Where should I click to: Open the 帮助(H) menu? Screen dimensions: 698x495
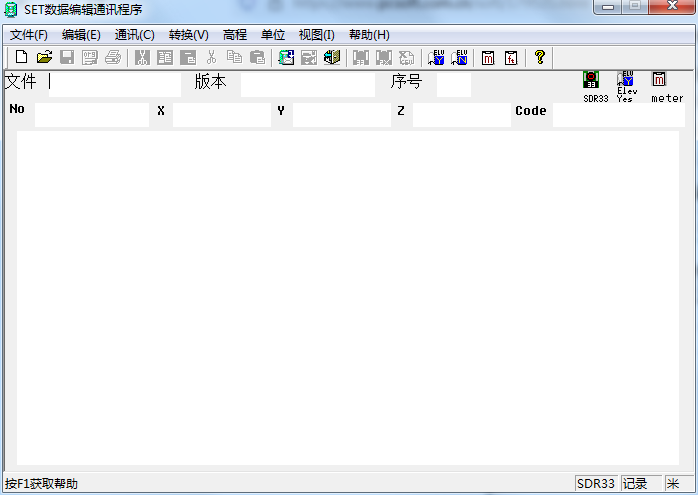(369, 35)
